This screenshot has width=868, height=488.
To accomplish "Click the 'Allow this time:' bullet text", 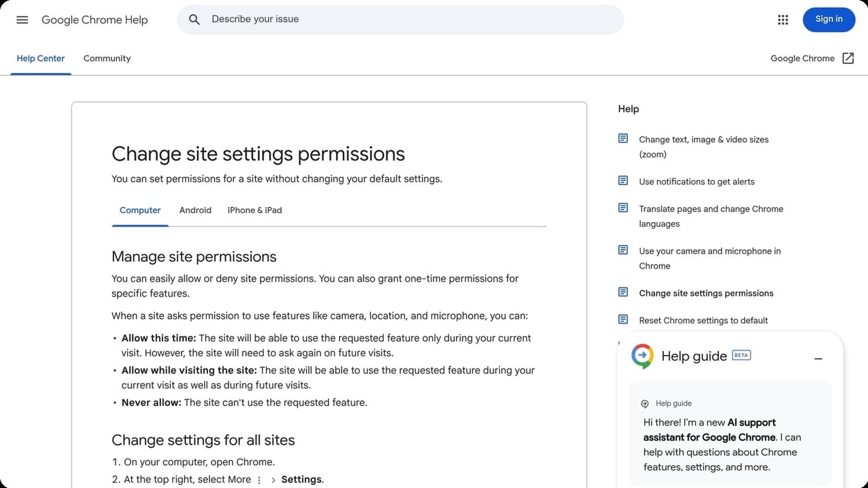I will tap(159, 338).
